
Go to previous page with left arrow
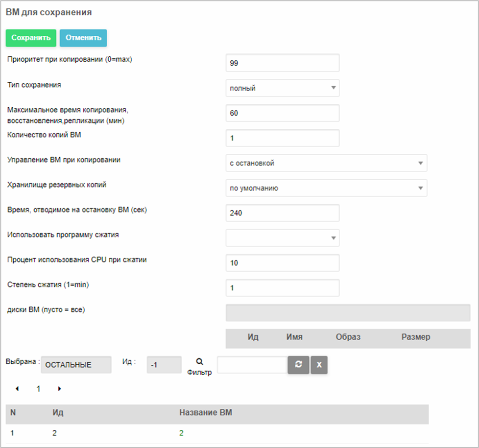click(17, 388)
